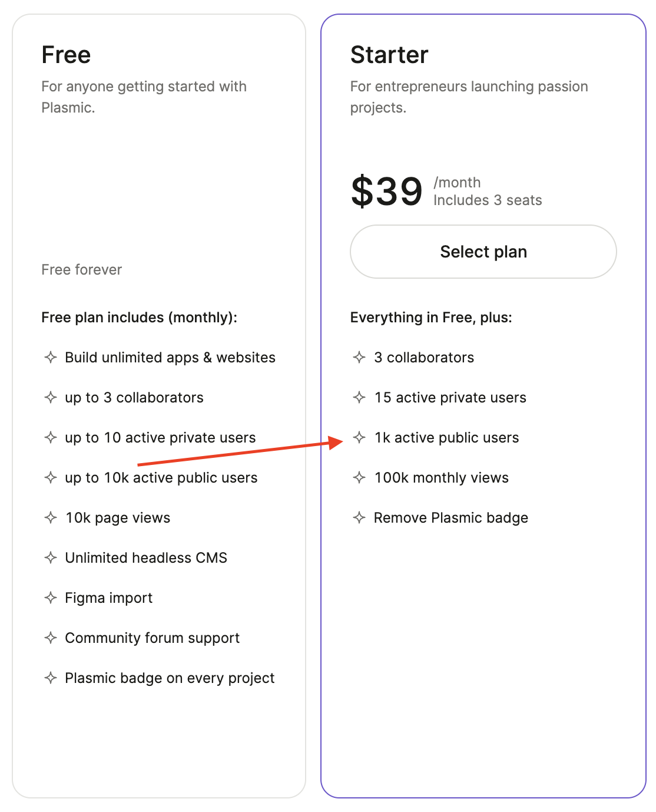This screenshot has width=656, height=812.
Task: Click the Select plan button
Action: (483, 252)
